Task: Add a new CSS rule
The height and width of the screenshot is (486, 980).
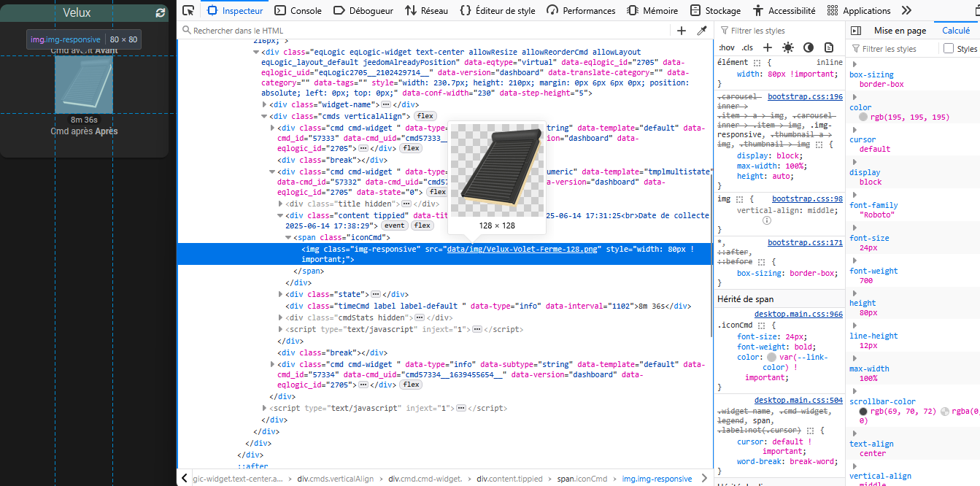Action: 768,47
